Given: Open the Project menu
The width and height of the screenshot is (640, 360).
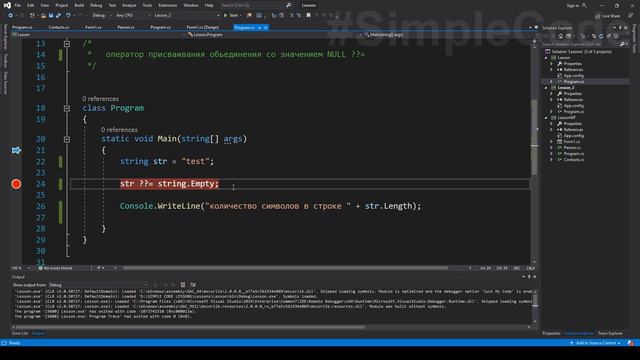Looking at the screenshot, I should (62, 5).
